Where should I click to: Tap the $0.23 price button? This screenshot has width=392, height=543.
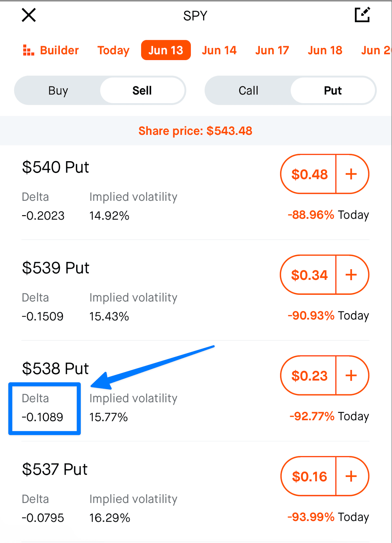click(x=309, y=376)
